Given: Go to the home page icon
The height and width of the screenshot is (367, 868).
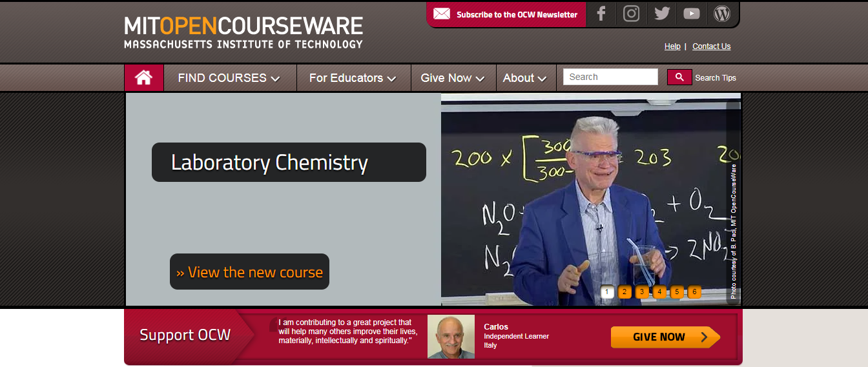Looking at the screenshot, I should pyautogui.click(x=143, y=78).
